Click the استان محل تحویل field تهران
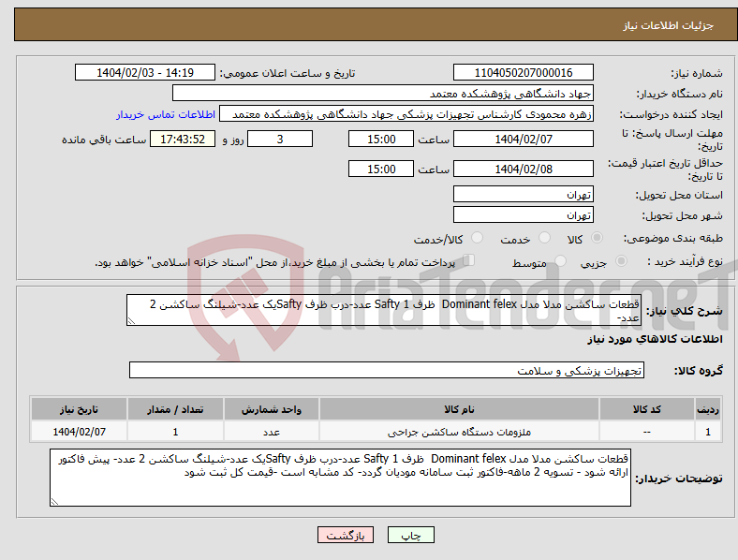Image resolution: width=738 pixels, height=560 pixels. click(523, 194)
